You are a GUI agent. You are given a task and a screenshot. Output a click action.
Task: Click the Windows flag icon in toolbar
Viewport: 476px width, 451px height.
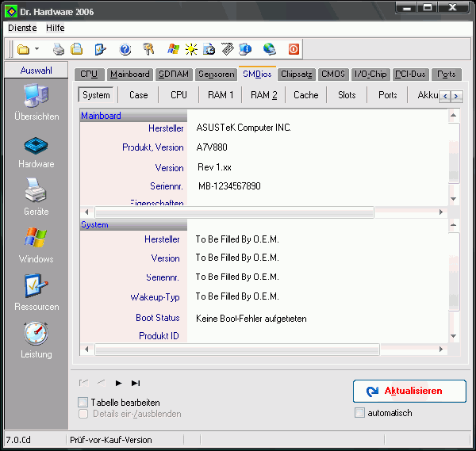pos(173,49)
